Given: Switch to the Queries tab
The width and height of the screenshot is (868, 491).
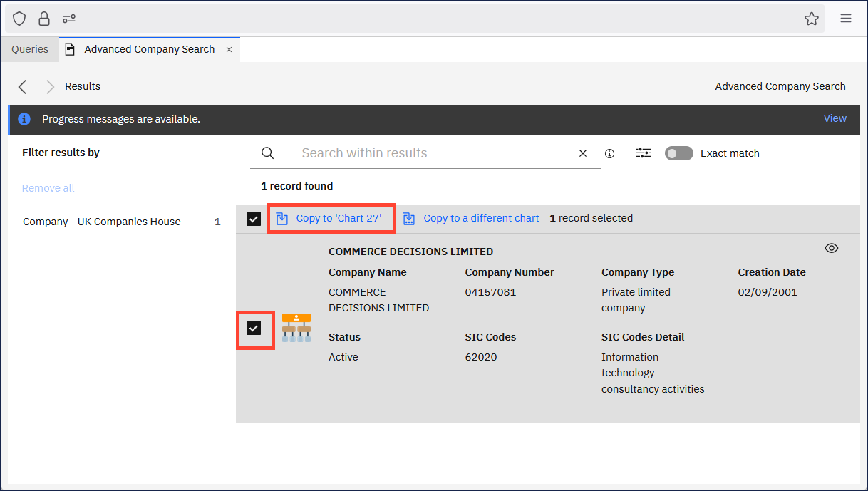Looking at the screenshot, I should pyautogui.click(x=30, y=49).
